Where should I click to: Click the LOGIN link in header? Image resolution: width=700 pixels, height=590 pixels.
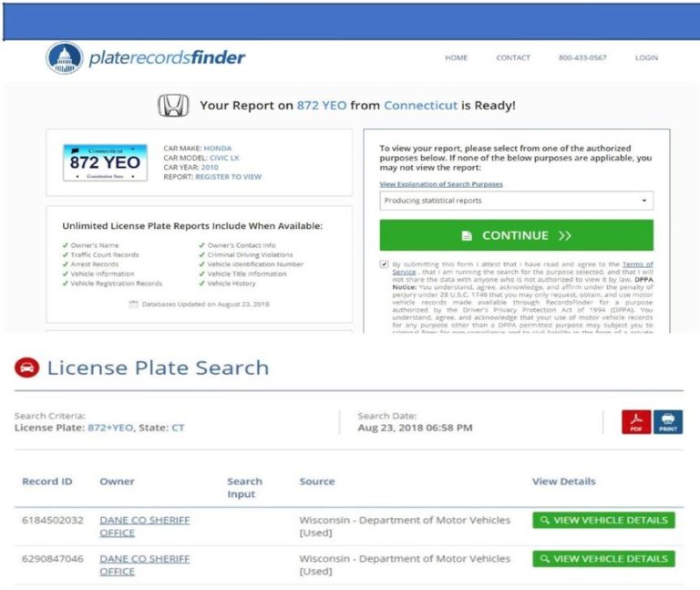click(646, 58)
